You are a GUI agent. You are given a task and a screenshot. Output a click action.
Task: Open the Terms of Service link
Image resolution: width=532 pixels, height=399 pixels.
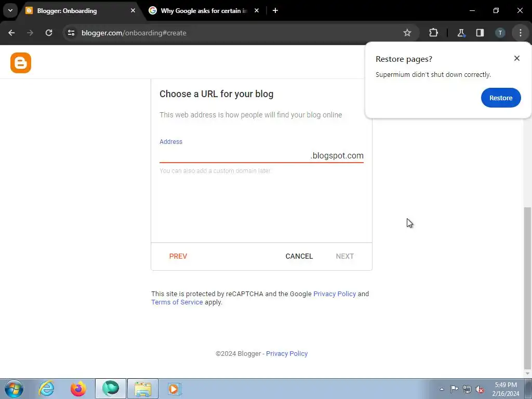(177, 302)
